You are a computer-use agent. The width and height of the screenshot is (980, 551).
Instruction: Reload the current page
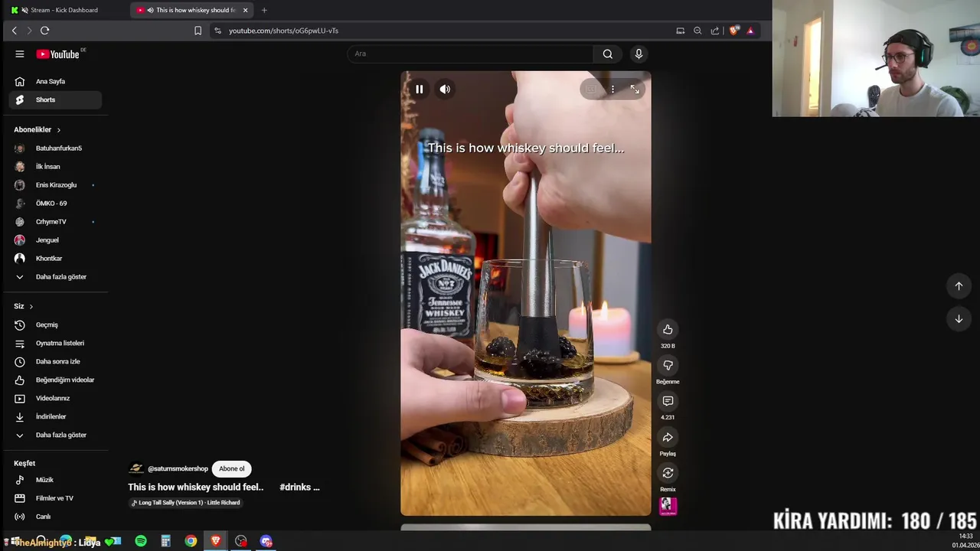(44, 31)
